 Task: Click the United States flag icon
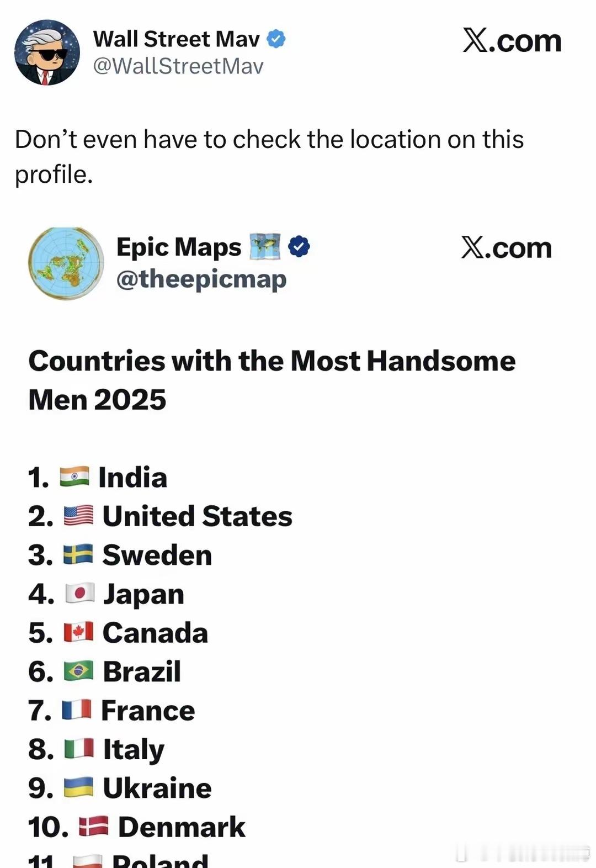pos(78,516)
